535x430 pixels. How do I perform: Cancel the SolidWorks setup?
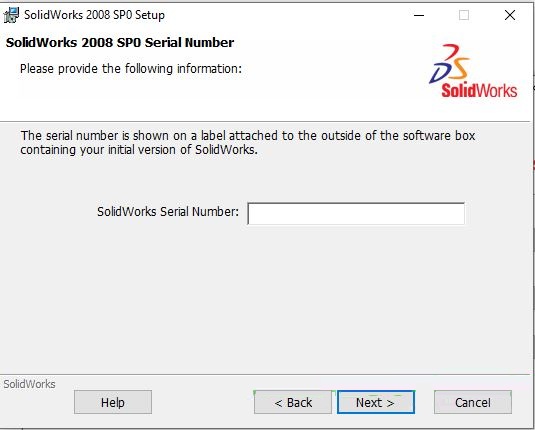[473, 402]
